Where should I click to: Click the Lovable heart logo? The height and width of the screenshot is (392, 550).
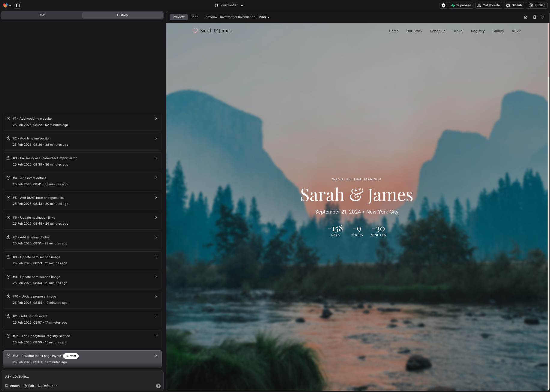(5, 5)
